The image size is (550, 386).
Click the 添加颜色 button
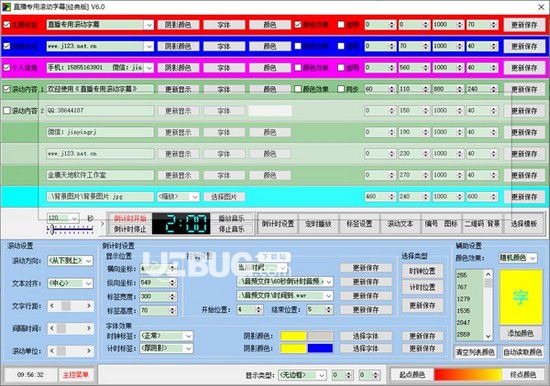pos(521,333)
